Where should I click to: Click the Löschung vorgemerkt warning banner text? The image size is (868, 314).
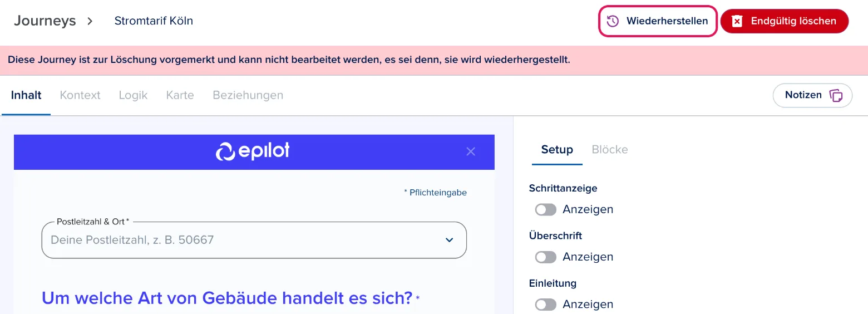pyautogui.click(x=289, y=60)
